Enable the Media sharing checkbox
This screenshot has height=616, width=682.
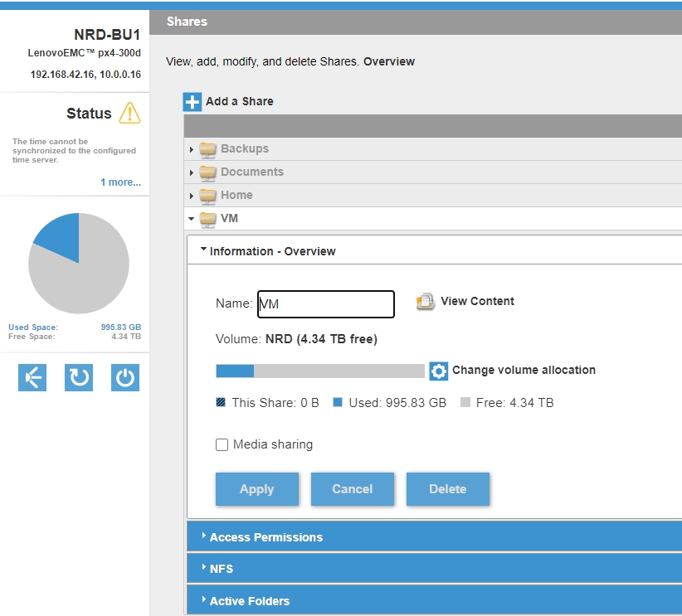tap(222, 444)
